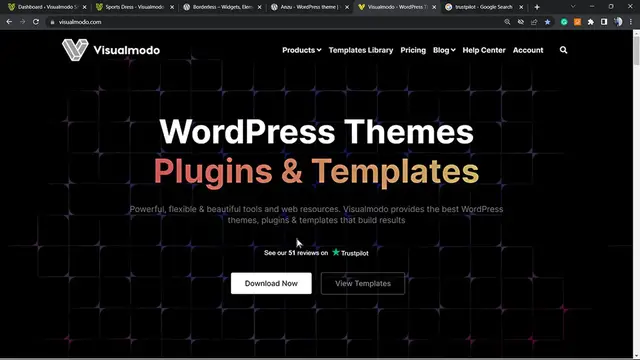Click the crossed-out eye icon in address bar
Image resolution: width=640 pixels, height=360 pixels.
(520, 22)
